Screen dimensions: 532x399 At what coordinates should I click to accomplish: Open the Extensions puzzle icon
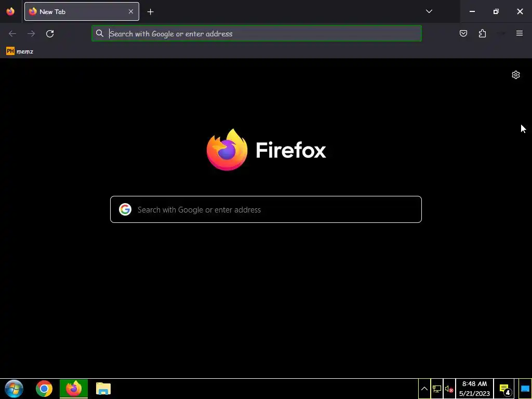tap(482, 33)
